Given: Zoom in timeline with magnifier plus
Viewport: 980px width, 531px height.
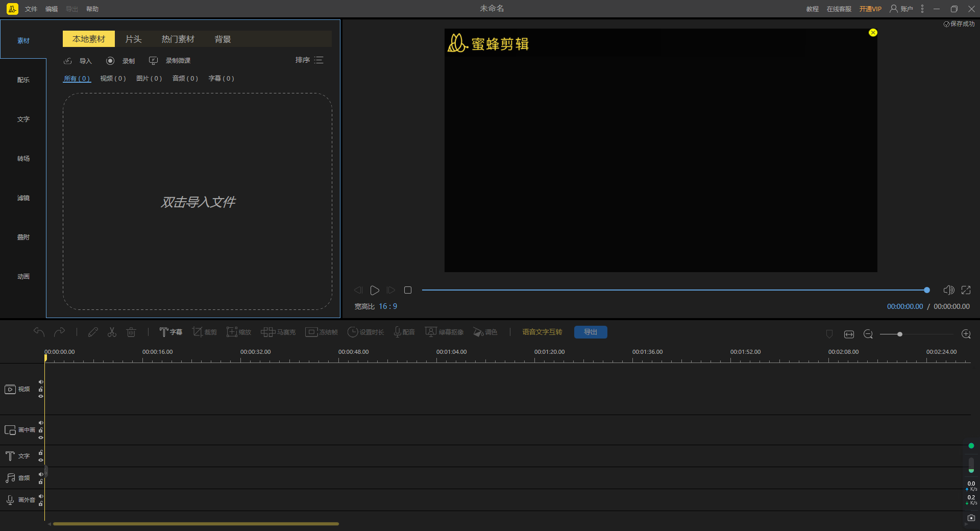Looking at the screenshot, I should [x=966, y=334].
